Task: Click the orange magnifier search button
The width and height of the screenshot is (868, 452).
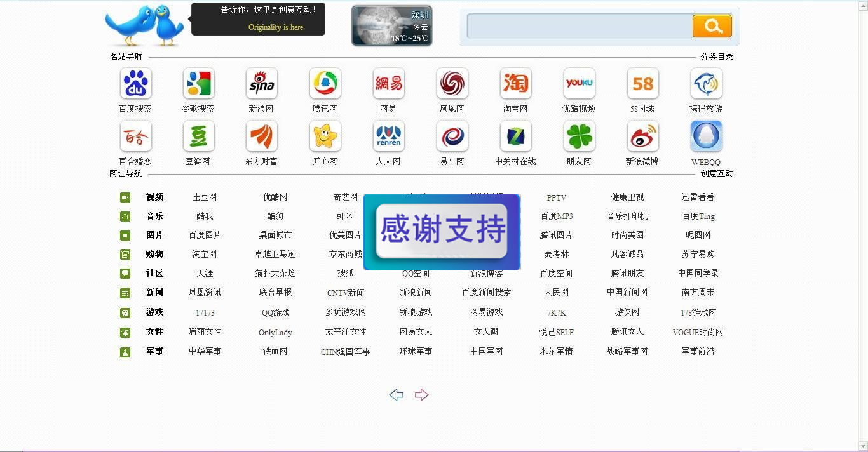Action: 712,26
